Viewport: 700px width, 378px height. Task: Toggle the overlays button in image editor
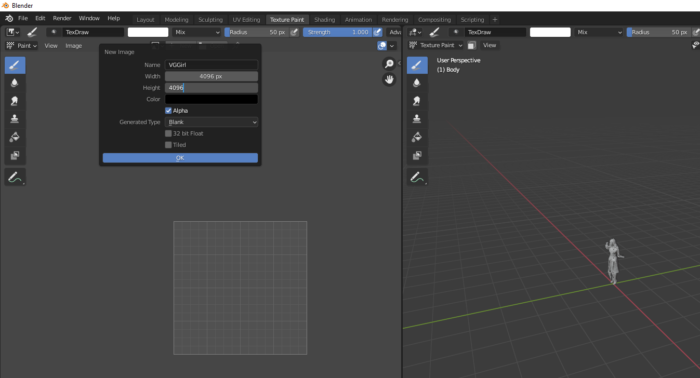coord(382,46)
